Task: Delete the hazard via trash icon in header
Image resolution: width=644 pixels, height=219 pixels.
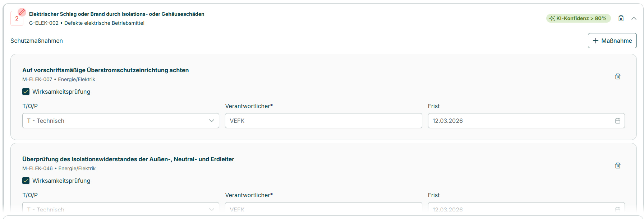Action: click(621, 18)
